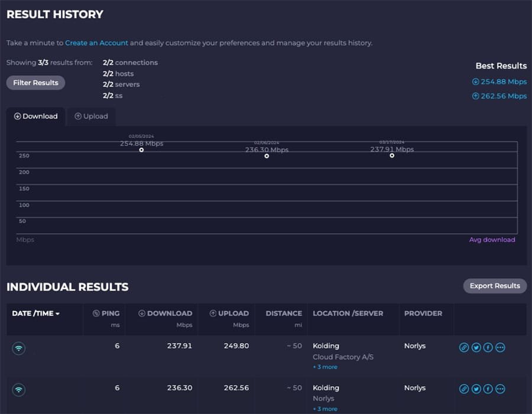Click the Filter Results button
The height and width of the screenshot is (414, 532).
pos(35,82)
